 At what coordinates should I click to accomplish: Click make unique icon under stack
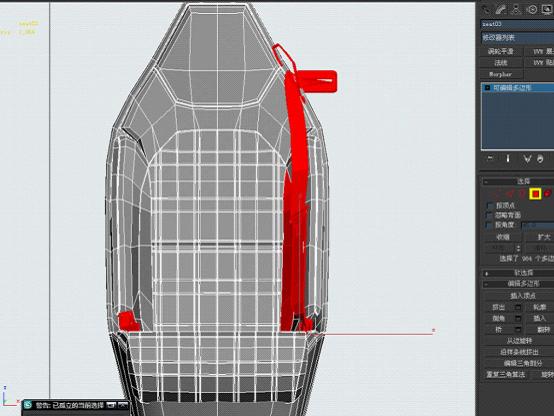527,159
